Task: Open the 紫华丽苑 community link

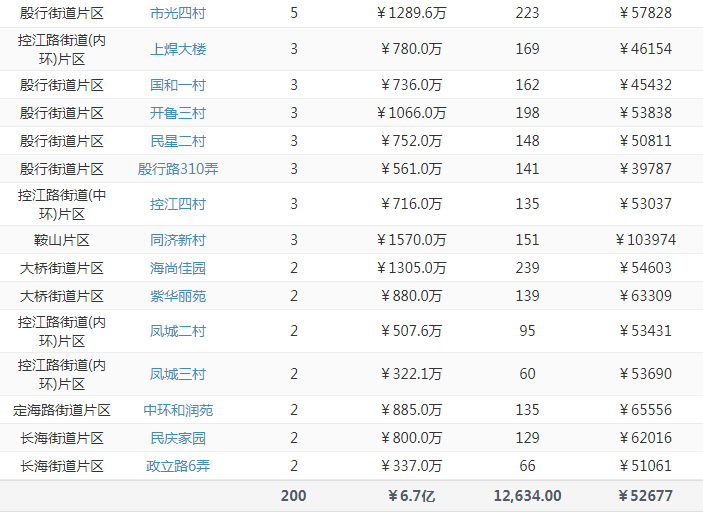Action: [178, 296]
